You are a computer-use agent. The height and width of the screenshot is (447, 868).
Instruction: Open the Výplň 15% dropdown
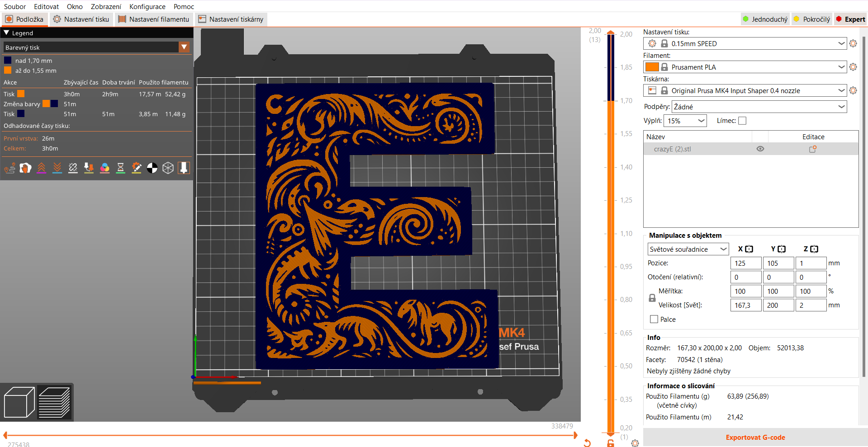685,121
